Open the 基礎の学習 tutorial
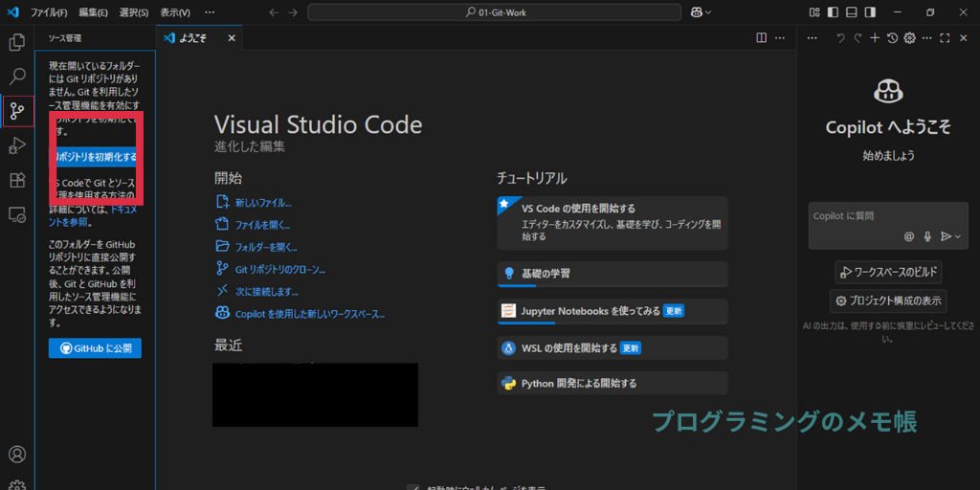This screenshot has width=980, height=490. (612, 274)
